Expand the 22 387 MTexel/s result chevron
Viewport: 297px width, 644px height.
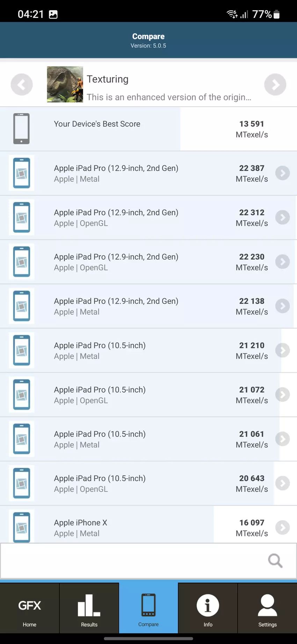(x=282, y=173)
